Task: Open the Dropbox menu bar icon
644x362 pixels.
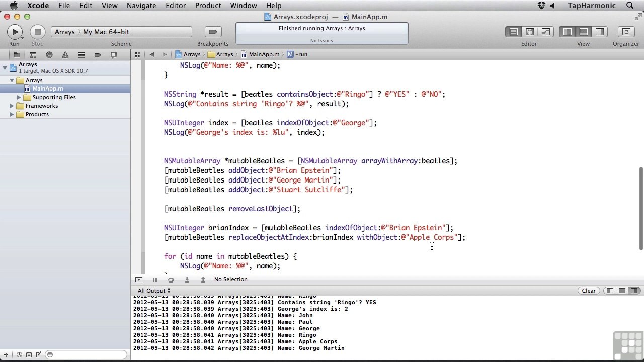Action: (541, 6)
